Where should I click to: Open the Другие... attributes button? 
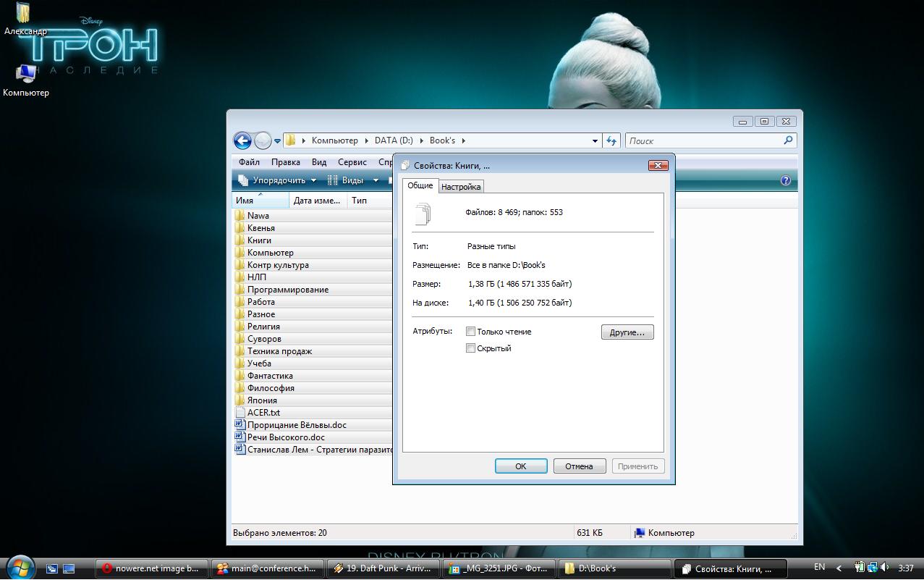point(627,332)
